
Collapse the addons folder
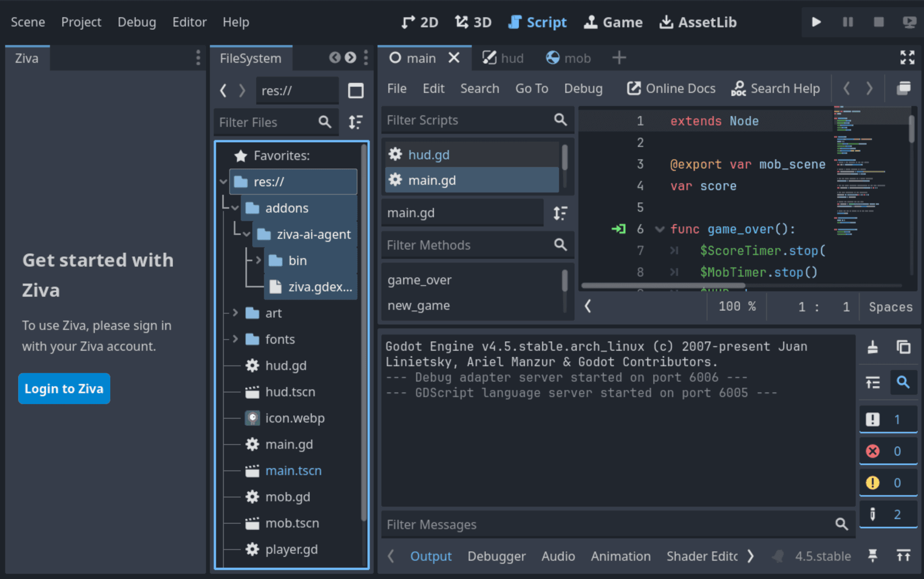point(234,208)
